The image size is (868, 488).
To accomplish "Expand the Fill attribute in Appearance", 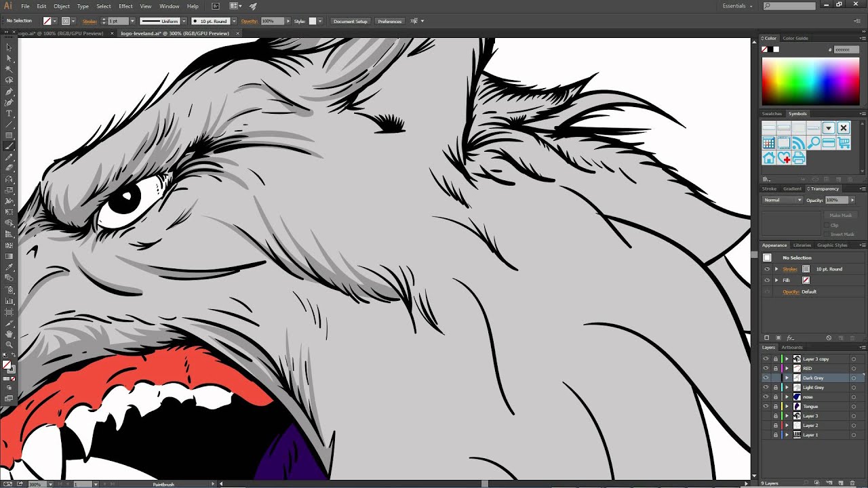I will click(x=776, y=280).
